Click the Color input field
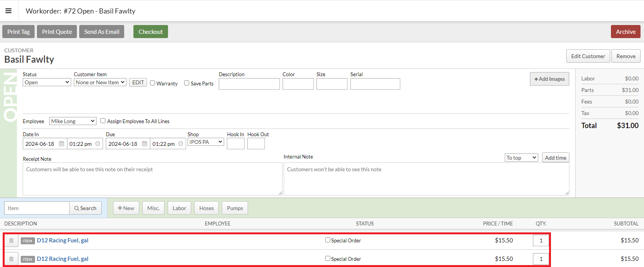Image resolution: width=644 pixels, height=267 pixels. click(298, 84)
